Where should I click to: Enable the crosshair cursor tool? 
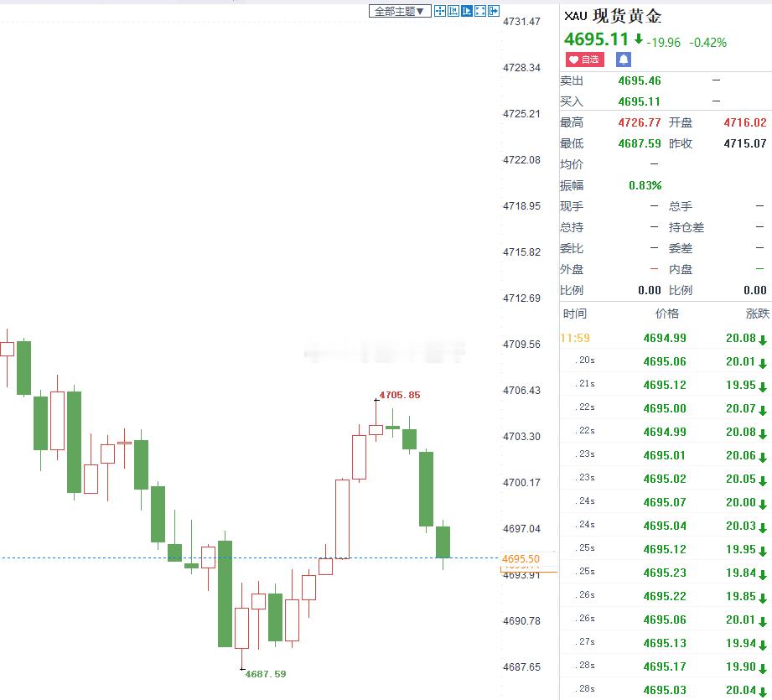pyautogui.click(x=440, y=12)
